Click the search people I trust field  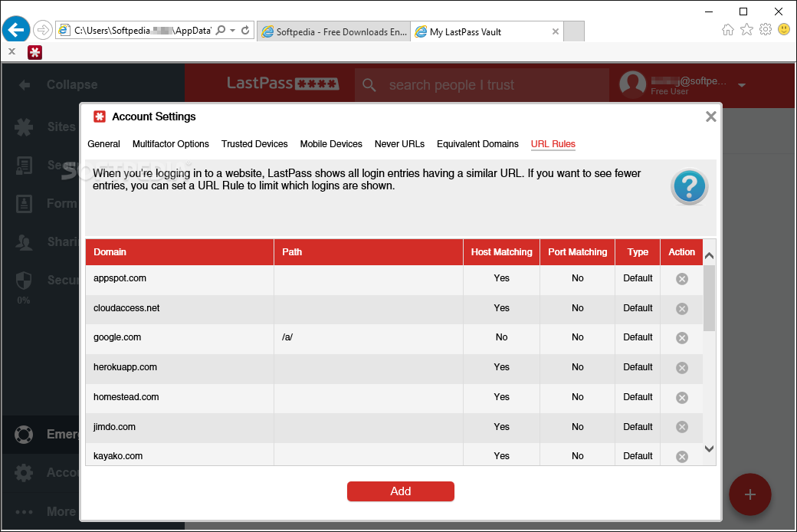click(482, 85)
